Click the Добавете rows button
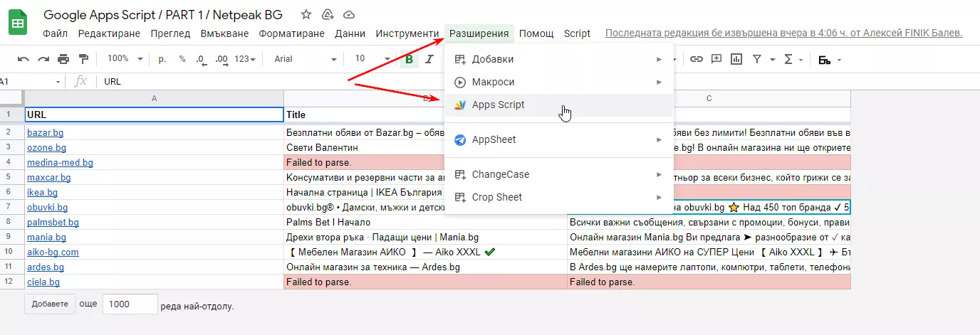The image size is (980, 335). [50, 304]
